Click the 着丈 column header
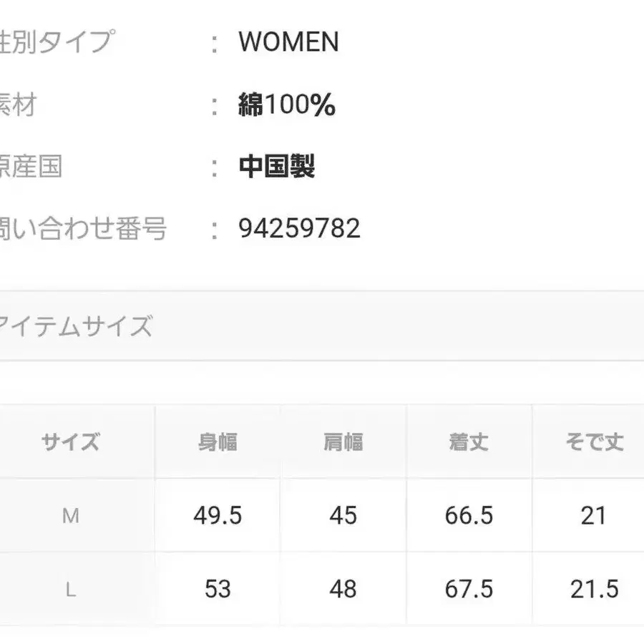Screen dimensions: 644x644 (x=469, y=442)
